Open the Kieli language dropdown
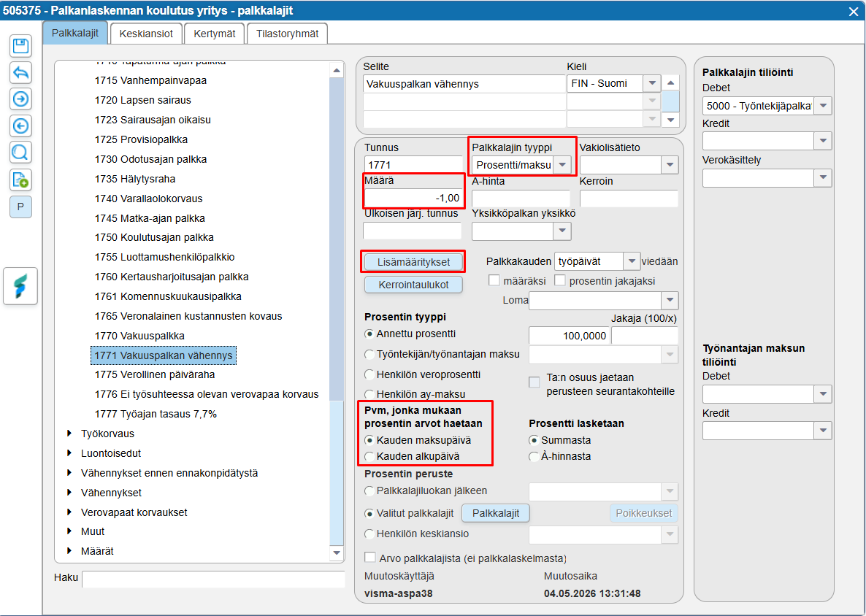Screen dimensions: 866x616 click(652, 84)
